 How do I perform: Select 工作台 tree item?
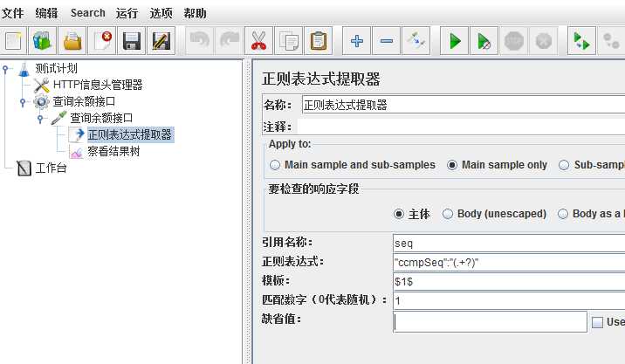click(51, 168)
